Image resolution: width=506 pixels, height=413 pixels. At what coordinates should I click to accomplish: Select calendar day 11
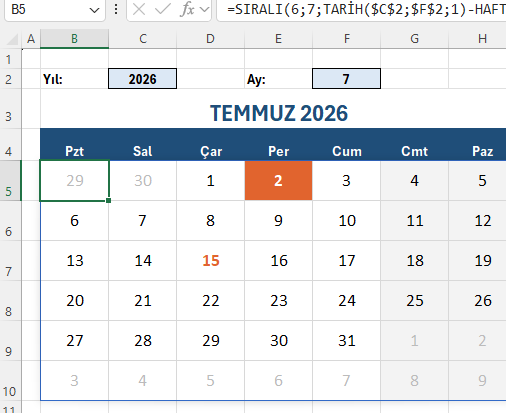(x=414, y=221)
